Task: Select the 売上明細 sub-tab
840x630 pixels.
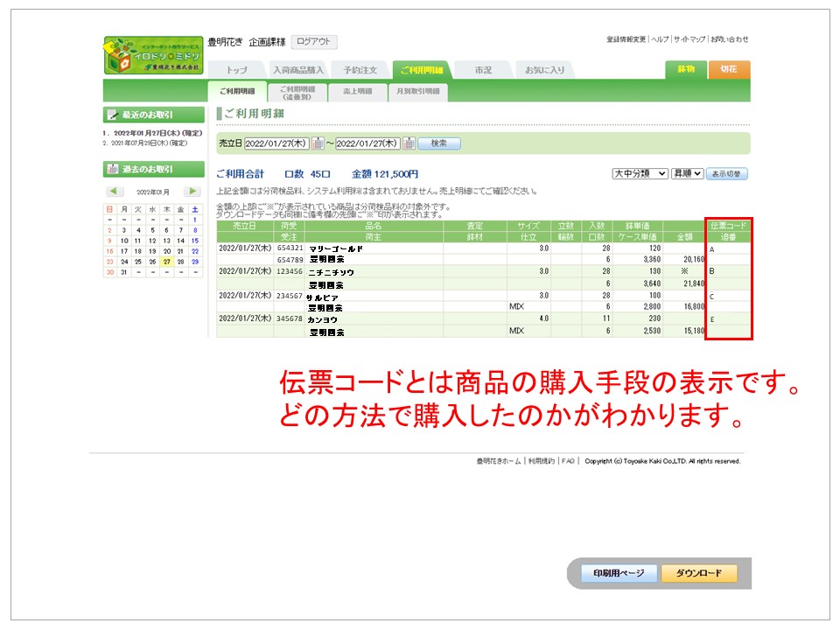Action: point(356,91)
